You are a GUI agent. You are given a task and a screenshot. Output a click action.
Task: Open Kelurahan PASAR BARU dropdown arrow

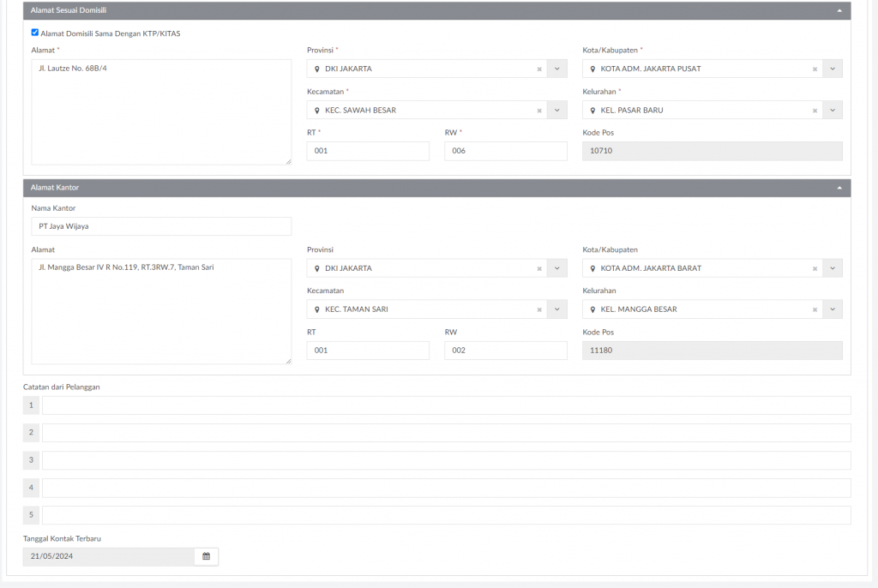[833, 111]
